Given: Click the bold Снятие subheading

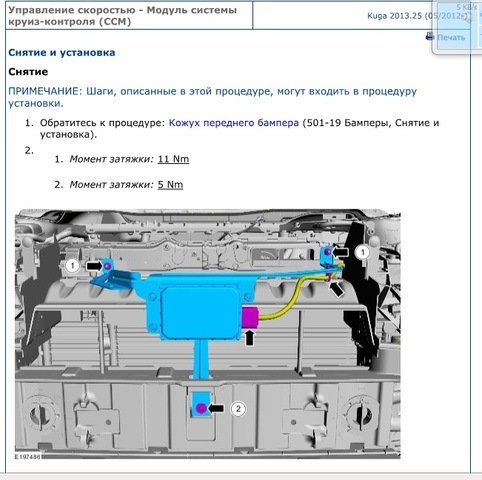Looking at the screenshot, I should click(x=28, y=72).
